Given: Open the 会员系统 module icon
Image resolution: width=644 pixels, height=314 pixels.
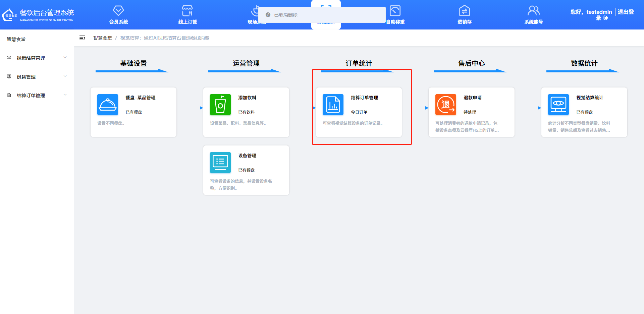Looking at the screenshot, I should 118,10.
